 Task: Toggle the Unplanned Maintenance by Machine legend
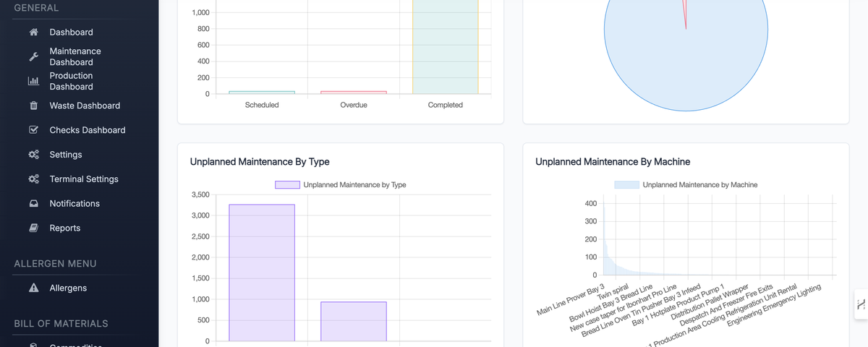686,185
